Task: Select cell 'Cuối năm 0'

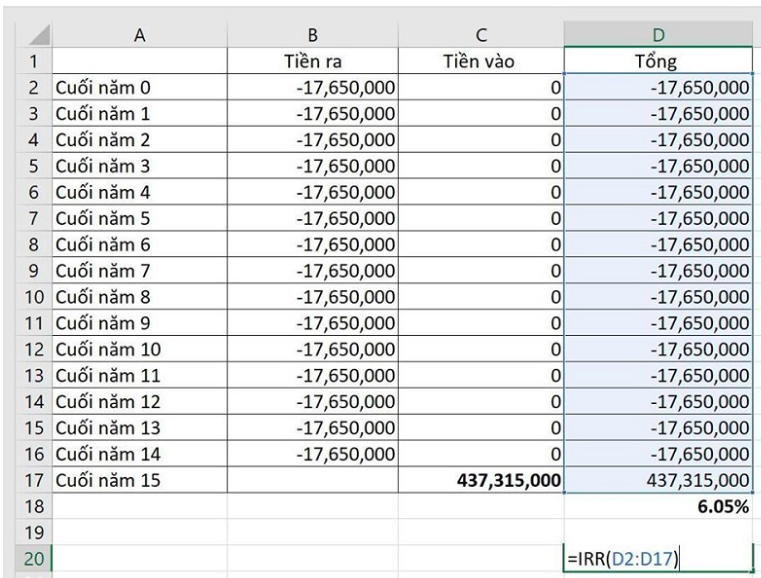Action: pos(140,87)
